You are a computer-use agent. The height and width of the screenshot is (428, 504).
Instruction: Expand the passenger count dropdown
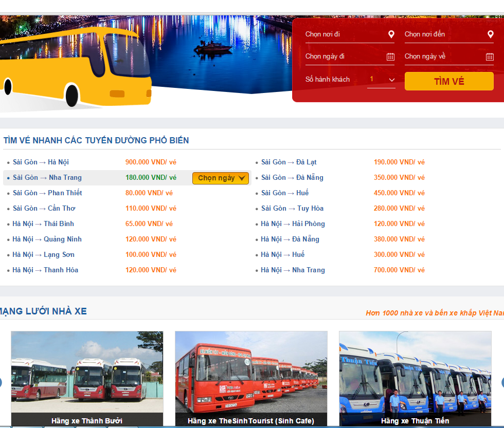point(381,80)
